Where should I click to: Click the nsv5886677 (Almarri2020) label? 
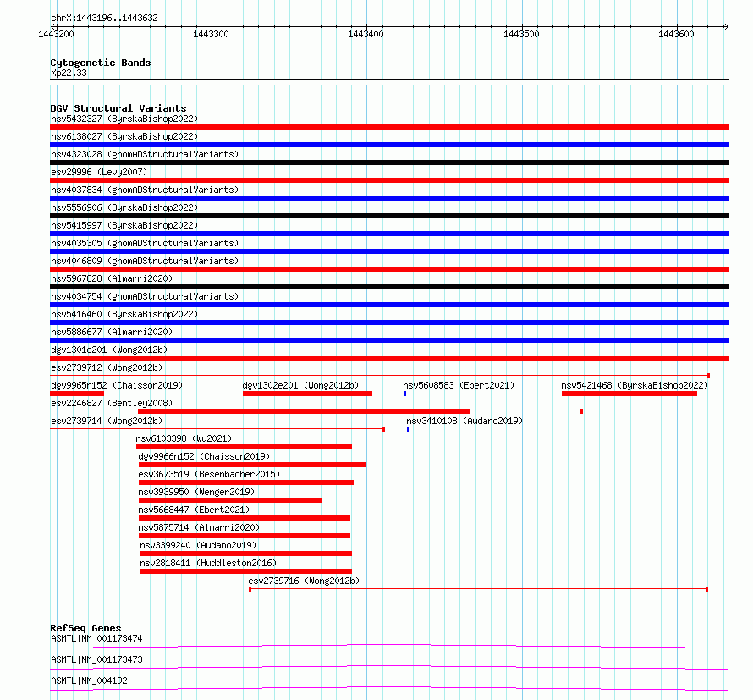[x=112, y=332]
